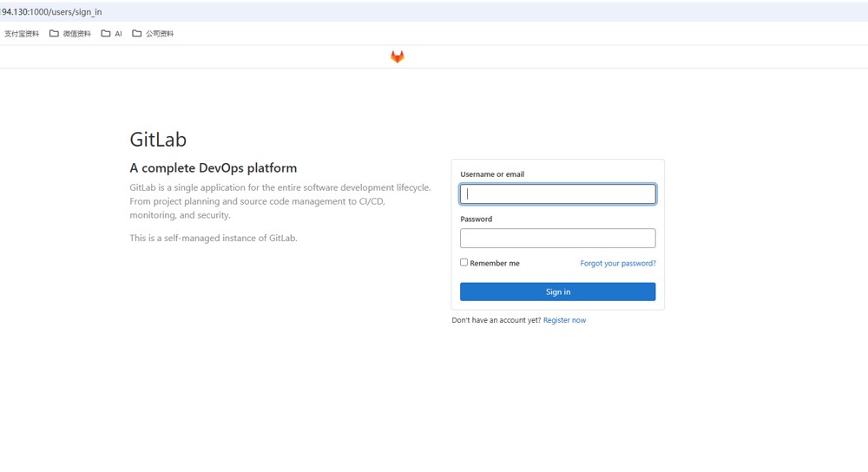Open the AI bookmark folder
868x472 pixels.
[111, 34]
